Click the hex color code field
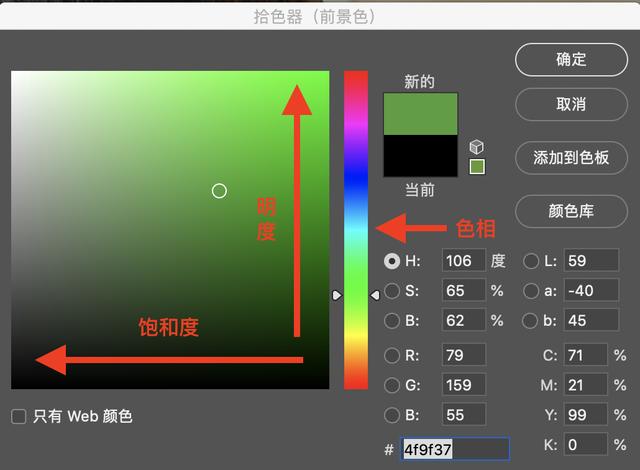This screenshot has width=640, height=470. [x=455, y=450]
